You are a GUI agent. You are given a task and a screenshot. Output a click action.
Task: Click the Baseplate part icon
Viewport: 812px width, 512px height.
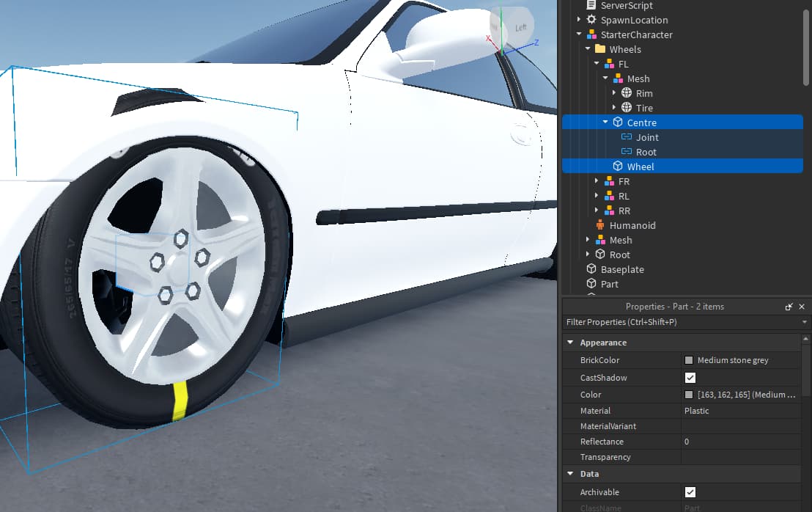[591, 269]
